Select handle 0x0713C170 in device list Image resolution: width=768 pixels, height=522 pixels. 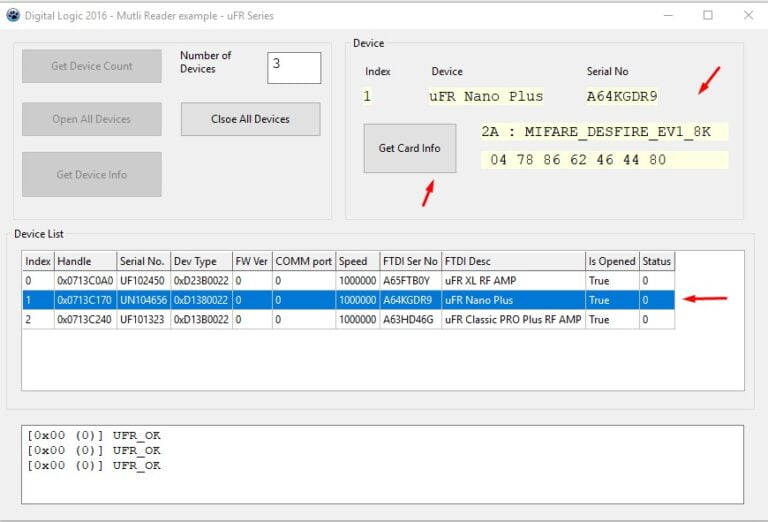click(x=85, y=300)
